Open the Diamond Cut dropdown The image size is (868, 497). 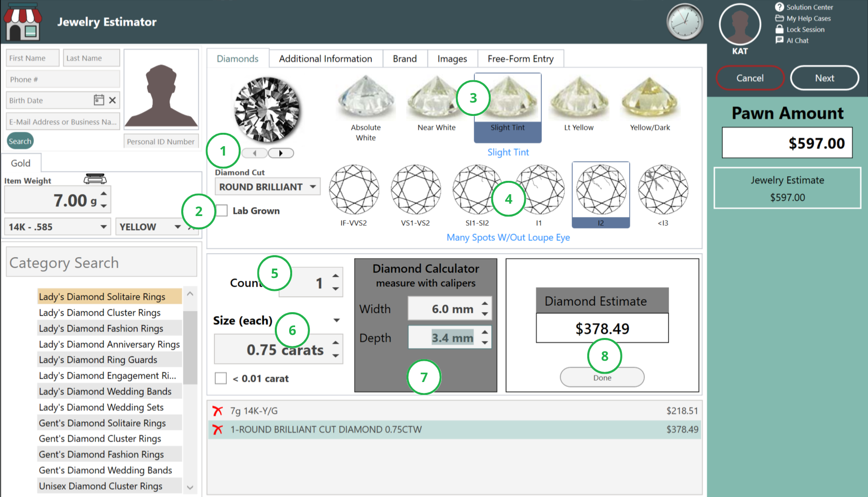(268, 187)
